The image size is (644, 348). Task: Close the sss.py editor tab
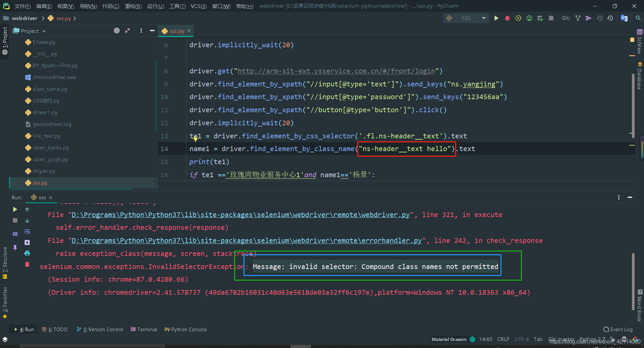click(x=189, y=30)
